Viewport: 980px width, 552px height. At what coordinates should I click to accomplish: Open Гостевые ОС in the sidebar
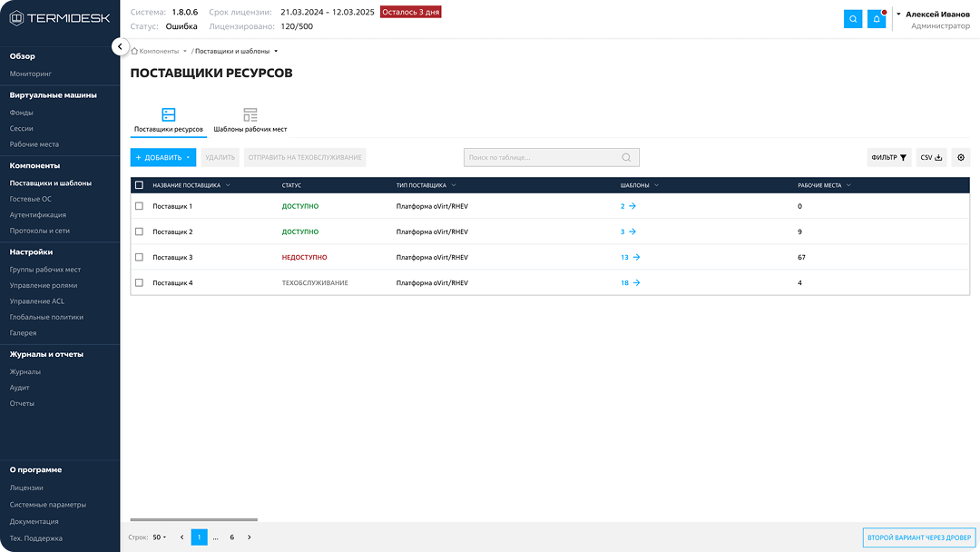(31, 199)
